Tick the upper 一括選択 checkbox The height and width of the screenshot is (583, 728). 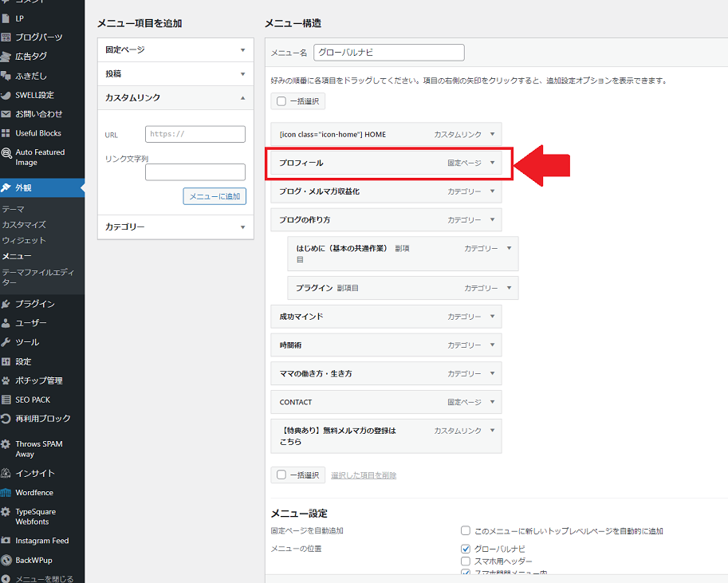pyautogui.click(x=281, y=101)
